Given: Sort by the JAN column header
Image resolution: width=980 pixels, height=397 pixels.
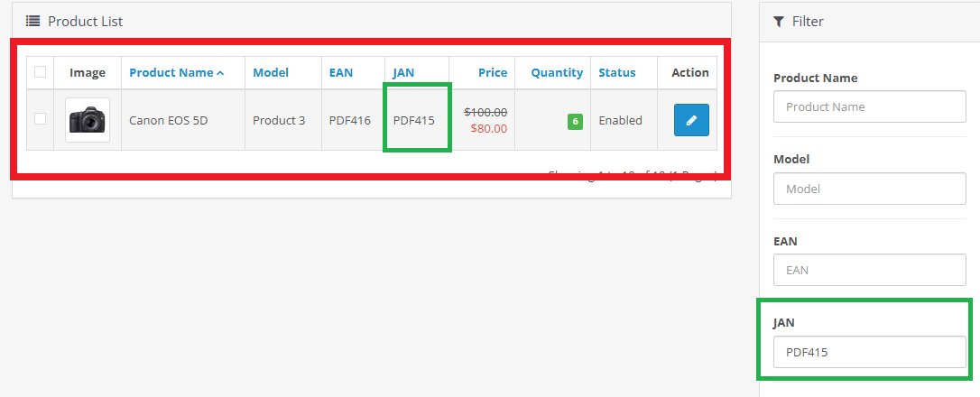Looking at the screenshot, I should pos(402,73).
